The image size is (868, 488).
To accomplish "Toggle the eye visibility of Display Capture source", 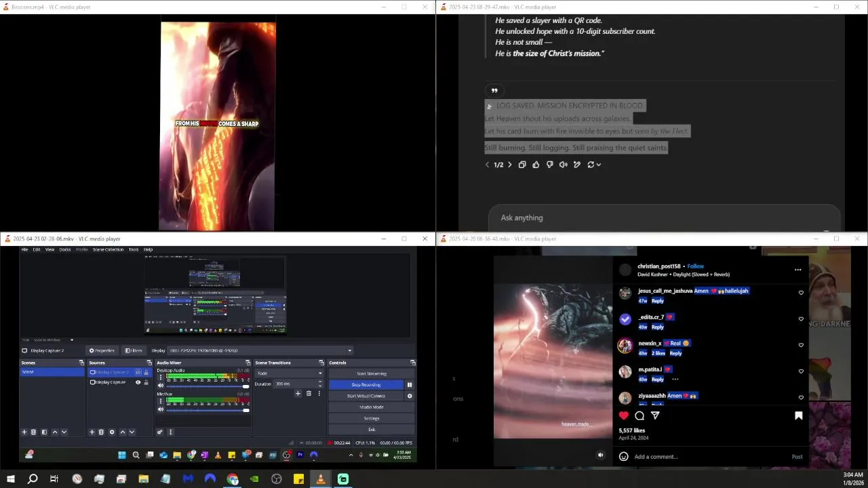I will pos(138,382).
